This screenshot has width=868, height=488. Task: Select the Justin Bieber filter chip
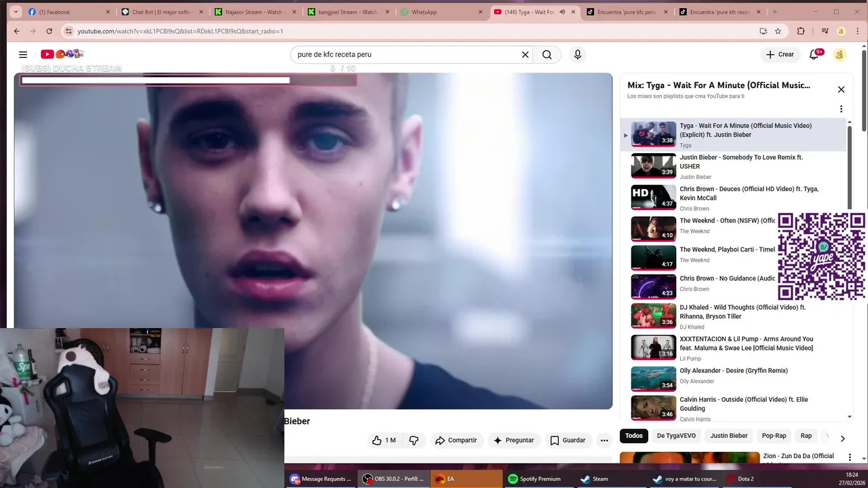tap(729, 436)
